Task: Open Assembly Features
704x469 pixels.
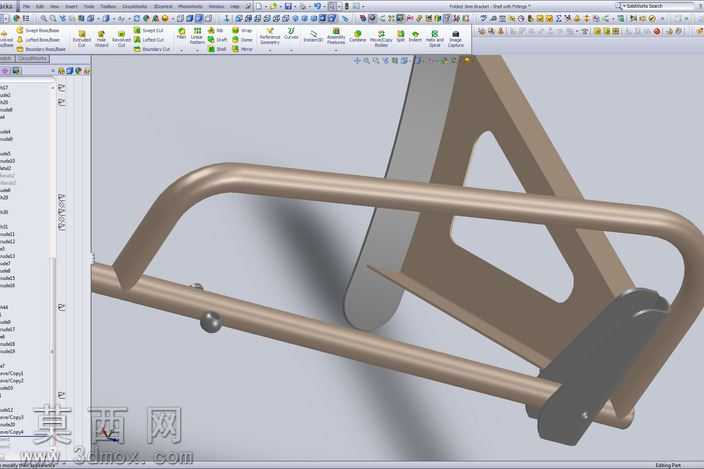Action: tap(335, 36)
